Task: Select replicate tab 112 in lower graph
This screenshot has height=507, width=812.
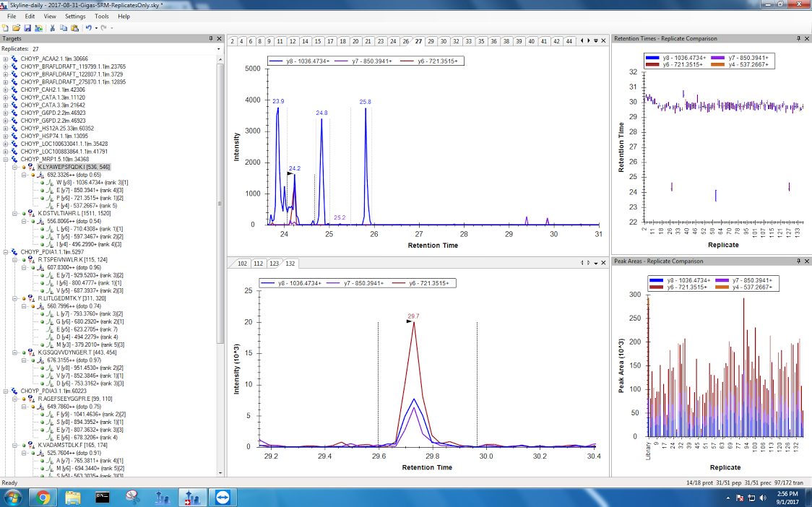Action: point(258,264)
